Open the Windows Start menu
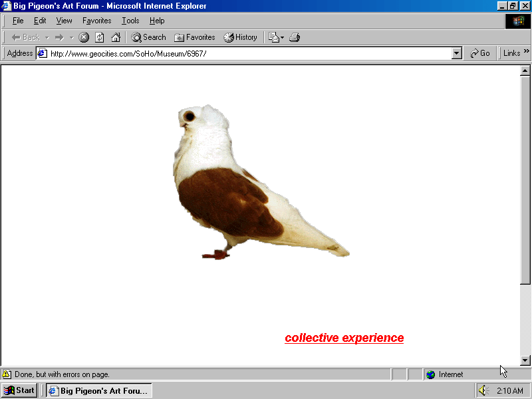 tap(19, 390)
